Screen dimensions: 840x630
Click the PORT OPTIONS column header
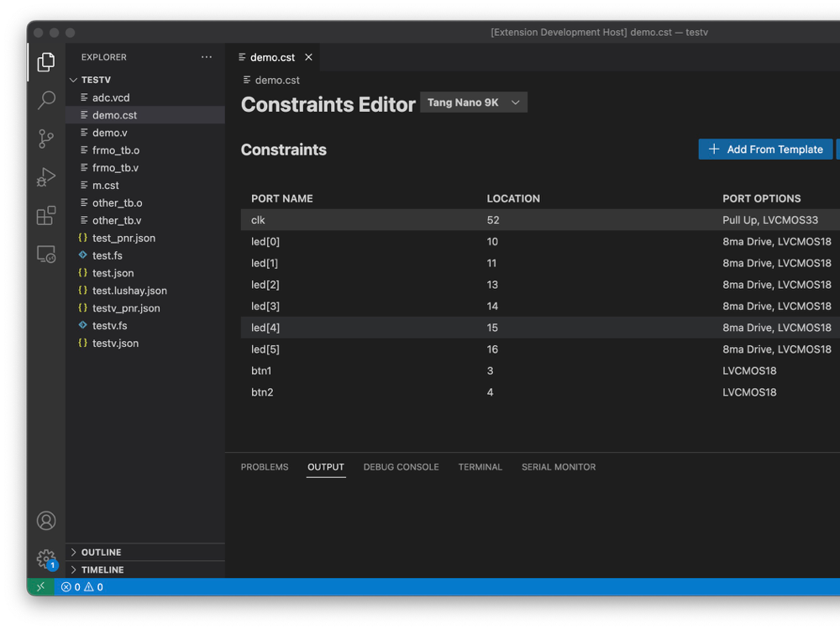click(x=762, y=198)
